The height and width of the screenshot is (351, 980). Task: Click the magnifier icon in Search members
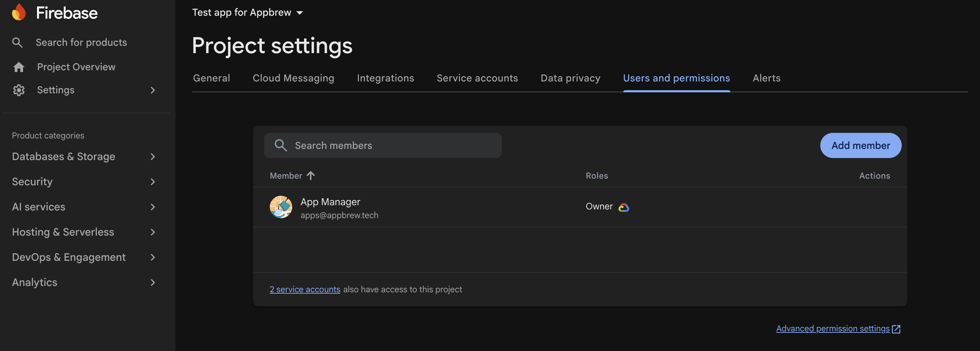pyautogui.click(x=281, y=145)
